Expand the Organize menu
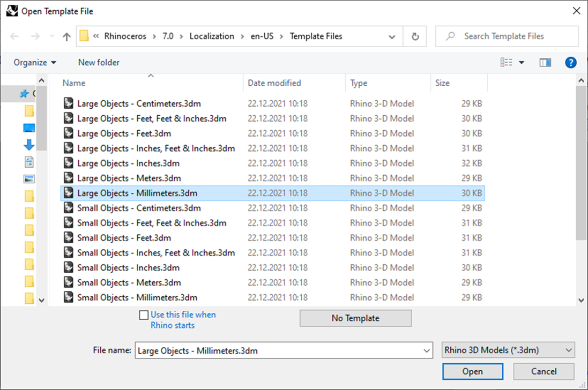The image size is (588, 390). click(35, 63)
